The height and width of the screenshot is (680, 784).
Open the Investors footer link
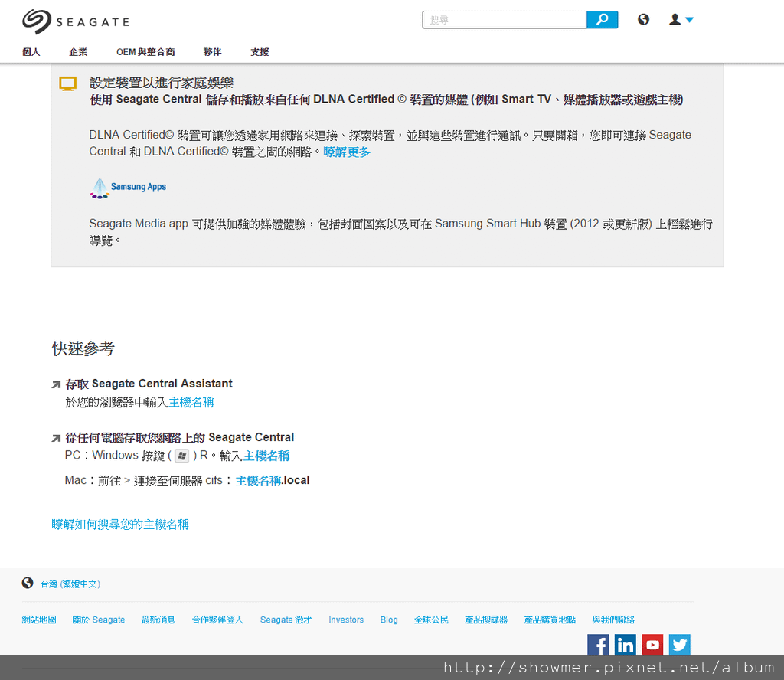346,620
